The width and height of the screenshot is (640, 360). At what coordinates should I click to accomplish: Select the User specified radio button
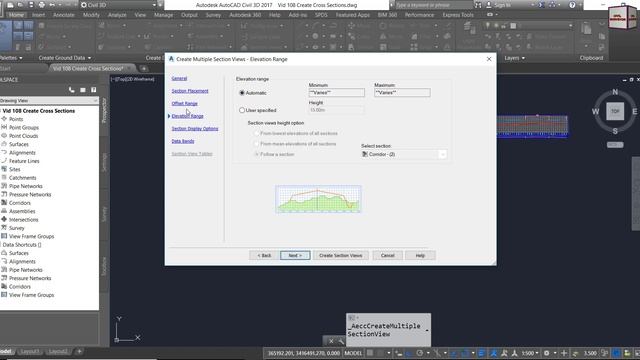tap(242, 110)
